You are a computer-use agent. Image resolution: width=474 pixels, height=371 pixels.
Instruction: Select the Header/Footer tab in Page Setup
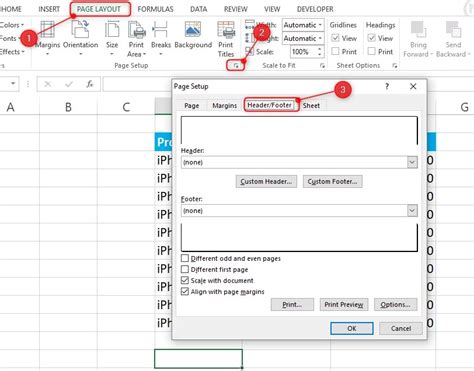269,105
